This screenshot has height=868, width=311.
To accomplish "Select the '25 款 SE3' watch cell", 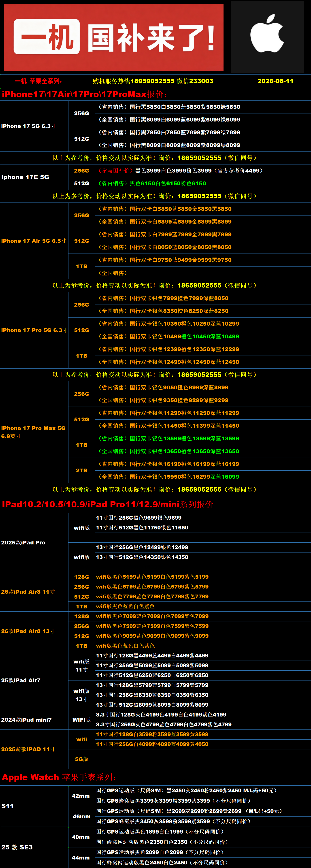I will pyautogui.click(x=34, y=847).
